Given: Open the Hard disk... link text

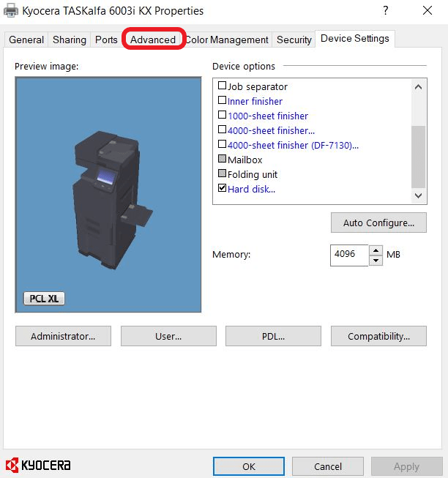Looking at the screenshot, I should 251,189.
